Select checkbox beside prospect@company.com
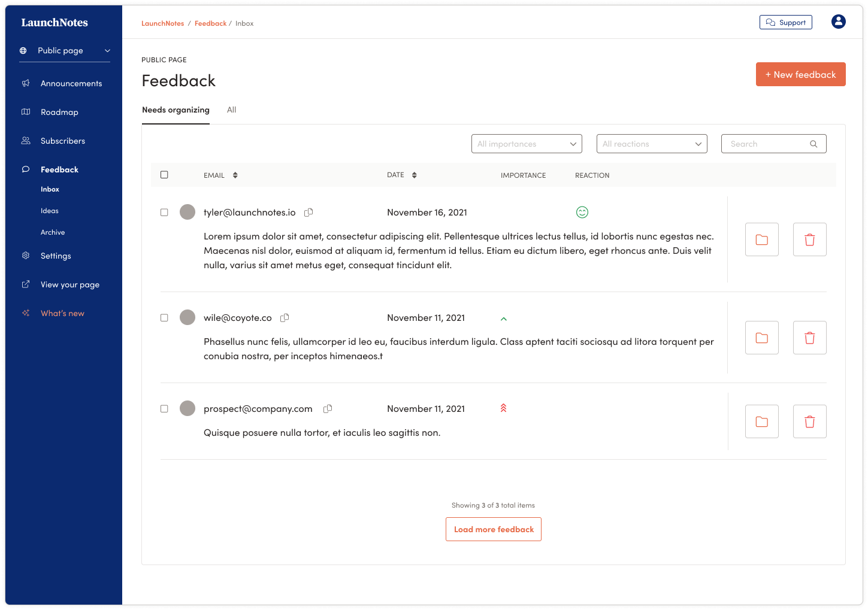 pyautogui.click(x=164, y=409)
